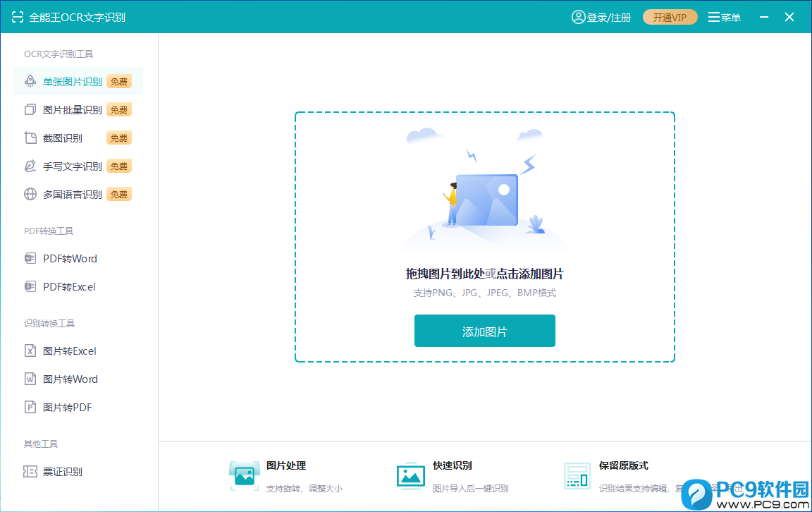Viewport: 812px width, 512px height.
Task: Open 手写文字识别 tool
Action: pos(78,166)
